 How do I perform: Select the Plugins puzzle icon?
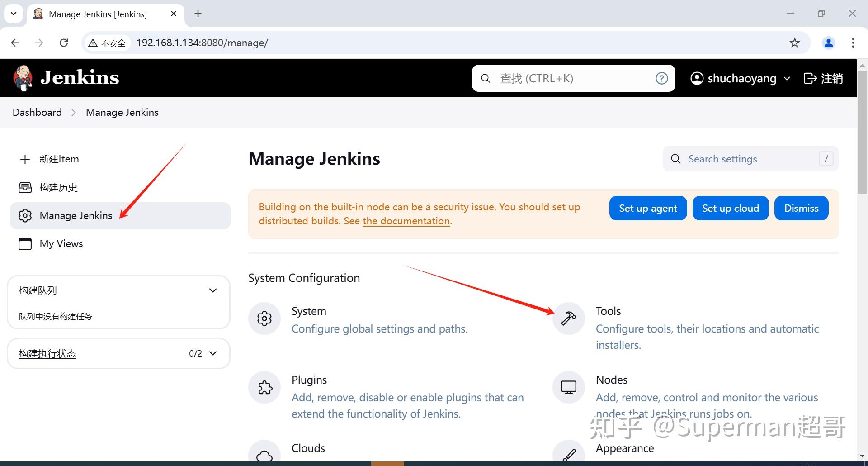(x=264, y=387)
